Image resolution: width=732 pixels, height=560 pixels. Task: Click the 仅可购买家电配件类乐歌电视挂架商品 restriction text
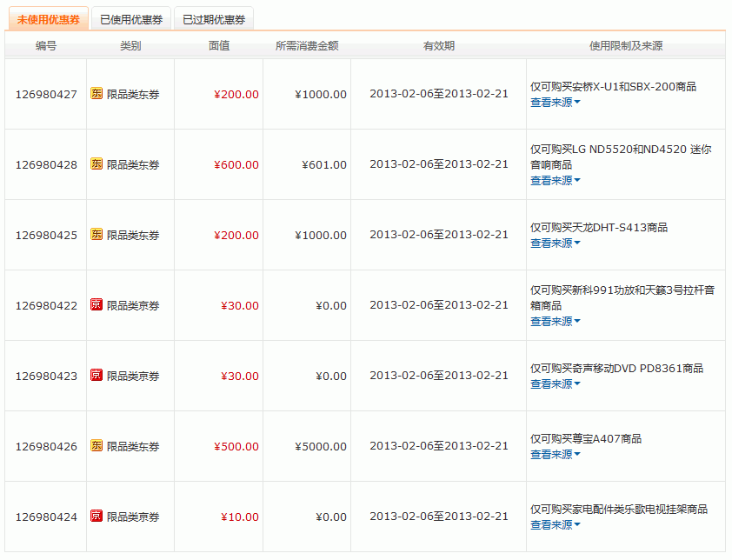[x=619, y=510]
